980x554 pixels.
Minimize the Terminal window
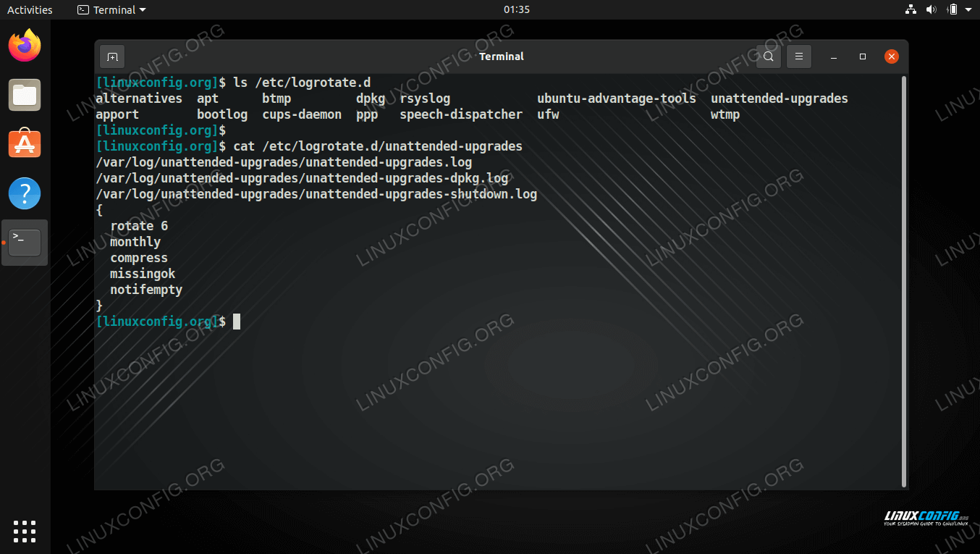(x=834, y=56)
